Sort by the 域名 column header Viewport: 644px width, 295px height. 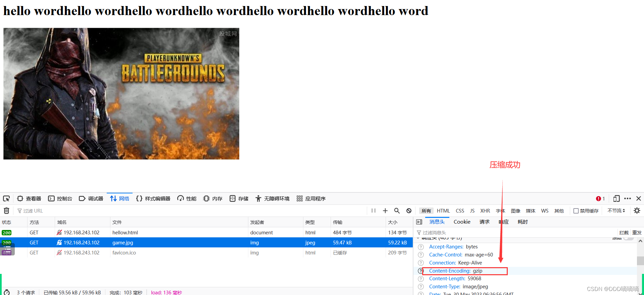83,222
